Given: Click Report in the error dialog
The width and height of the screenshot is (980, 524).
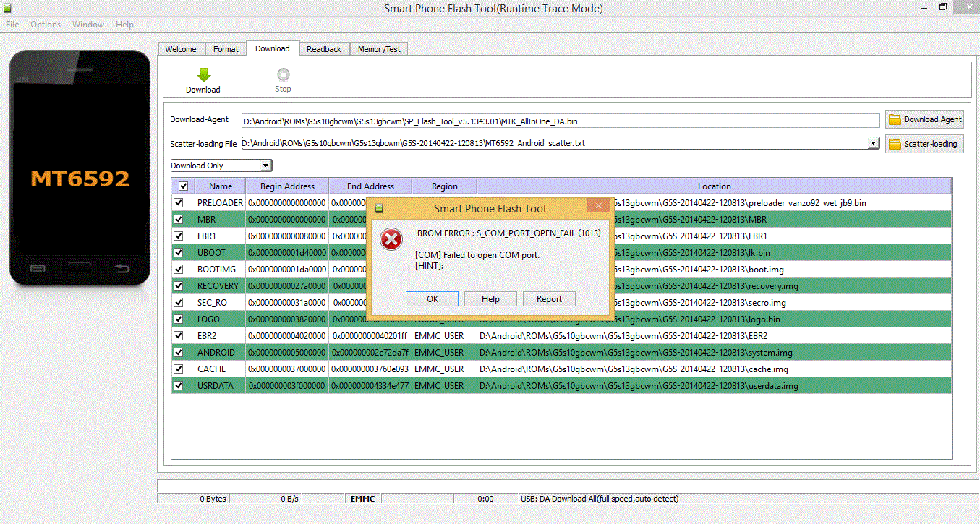Looking at the screenshot, I should 549,298.
